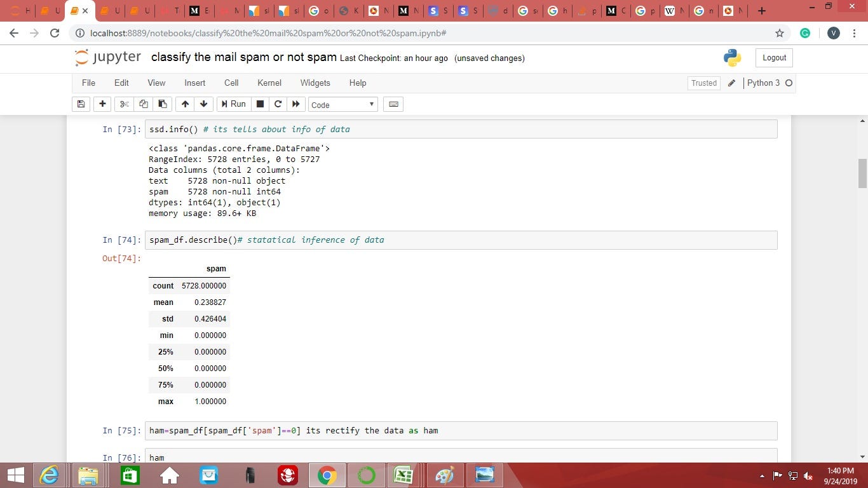Restart the kernel with refresh icon

tap(278, 104)
